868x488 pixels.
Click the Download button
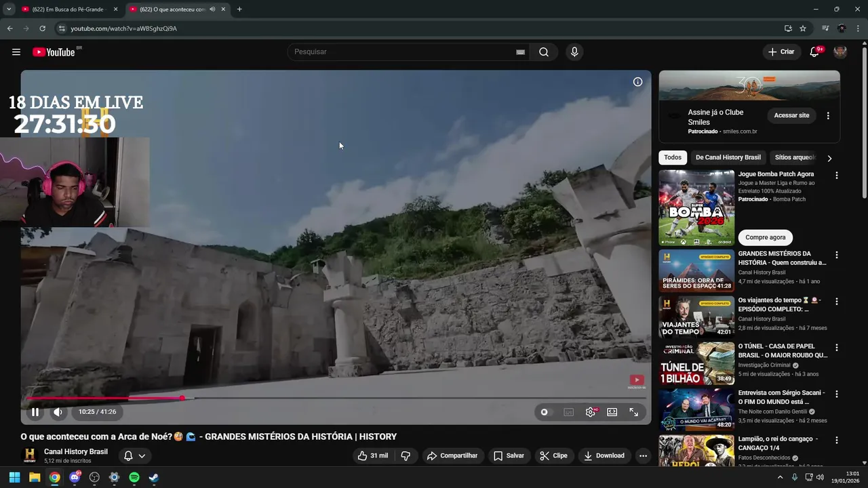click(604, 455)
